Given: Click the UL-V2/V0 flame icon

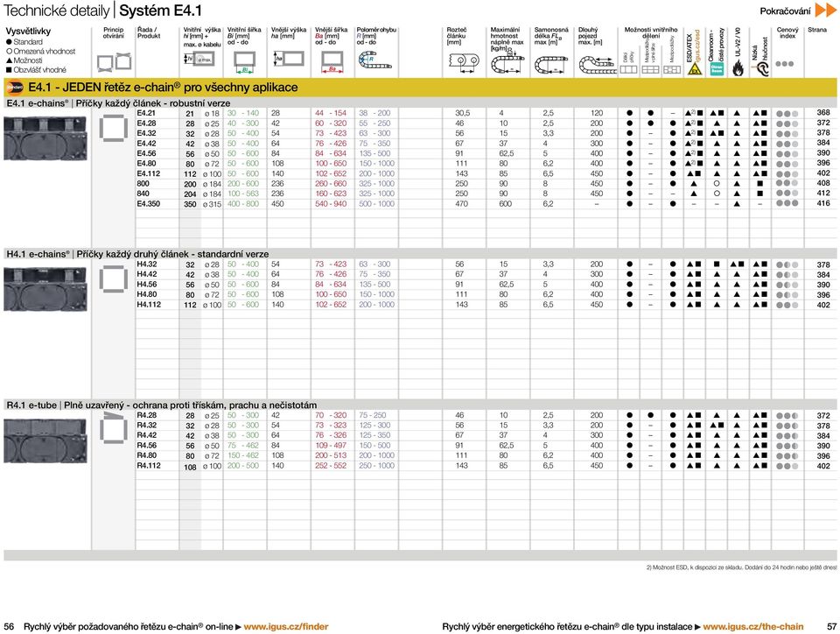Looking at the screenshot, I should (x=738, y=68).
